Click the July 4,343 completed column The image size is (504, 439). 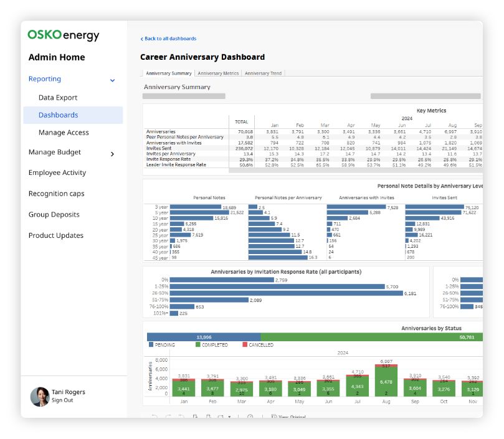[358, 387]
